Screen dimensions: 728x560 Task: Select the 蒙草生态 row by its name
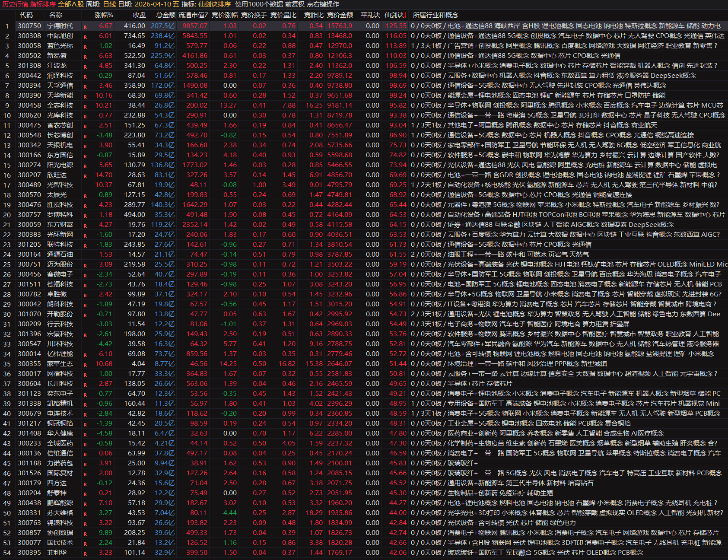tap(60, 364)
